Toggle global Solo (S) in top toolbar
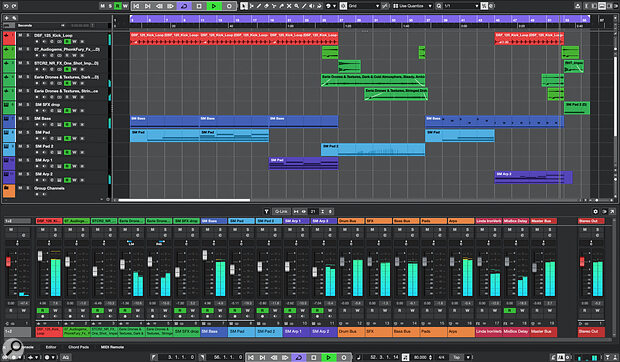Image resolution: width=620 pixels, height=362 pixels. (x=110, y=6)
